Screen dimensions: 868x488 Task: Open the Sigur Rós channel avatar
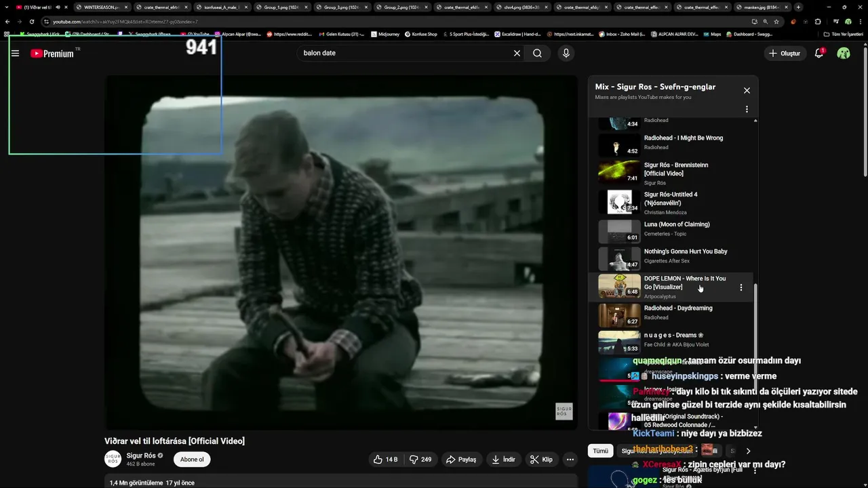[x=113, y=459]
